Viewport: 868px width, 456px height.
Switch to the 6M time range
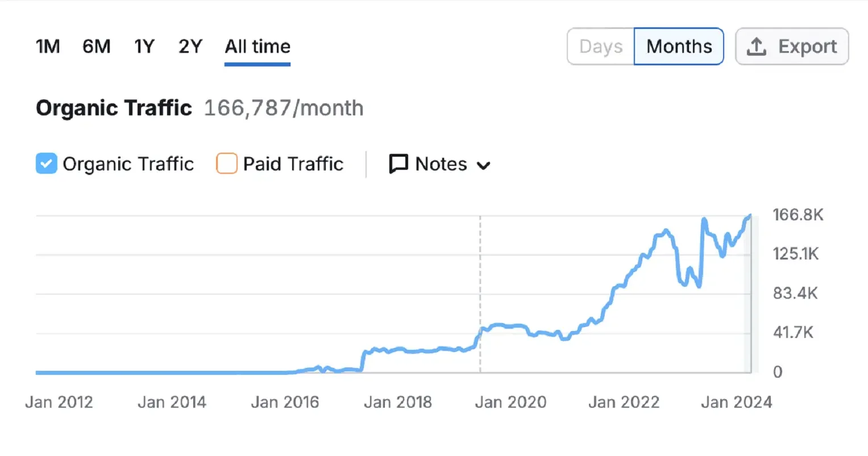click(x=96, y=47)
